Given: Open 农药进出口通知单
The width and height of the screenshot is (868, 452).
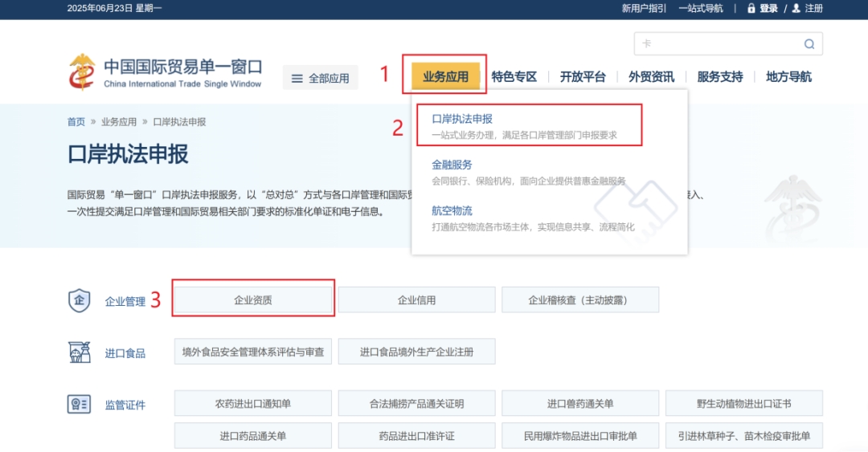Looking at the screenshot, I should coord(253,403).
